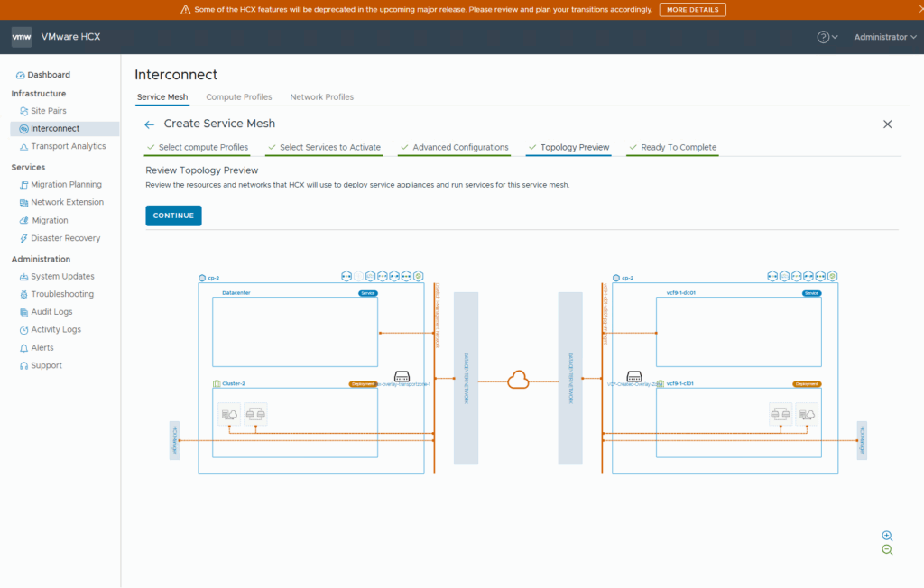Click MORE DETAILS in the warning banner
This screenshot has width=924, height=588.
click(x=692, y=10)
